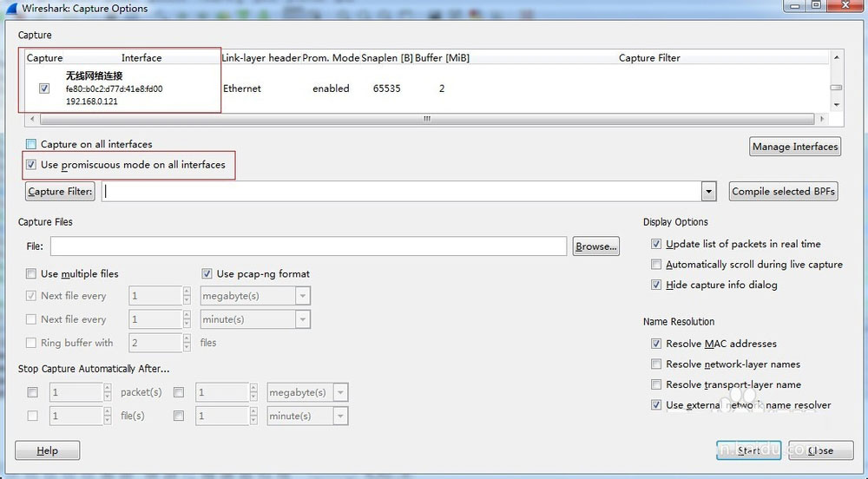The image size is (868, 479).
Task: Enable stop capture after file(s) checkbox
Action: (x=33, y=416)
